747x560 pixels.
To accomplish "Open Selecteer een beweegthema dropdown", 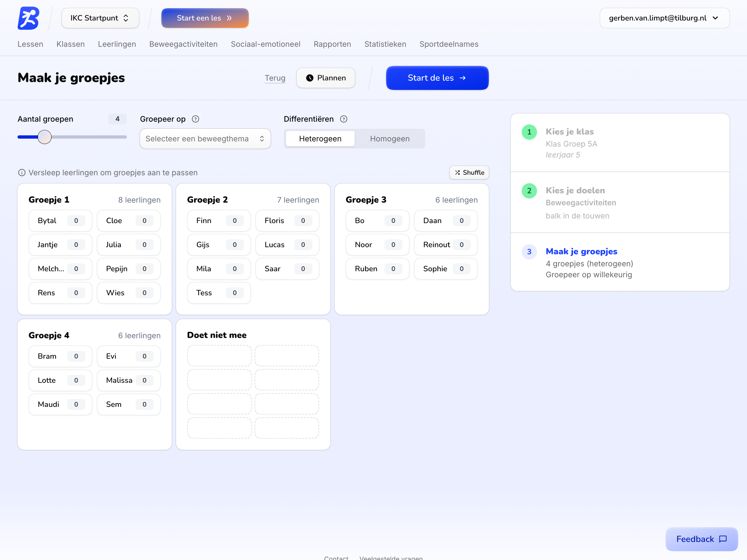I will pyautogui.click(x=205, y=139).
